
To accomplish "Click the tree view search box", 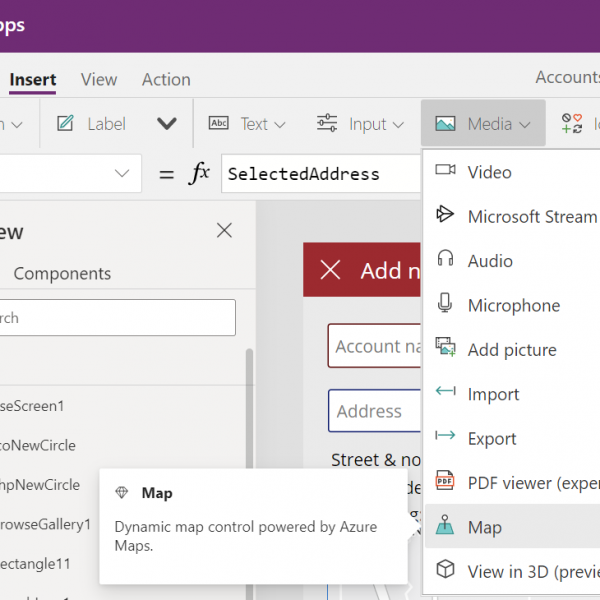I will pyautogui.click(x=117, y=318).
